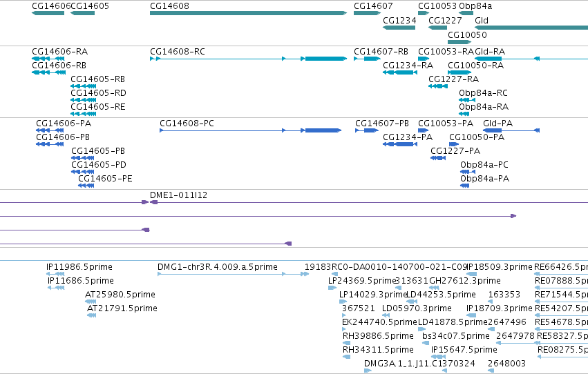Select the 2648003 EST label
The width and height of the screenshot is (588, 374).
(x=507, y=364)
